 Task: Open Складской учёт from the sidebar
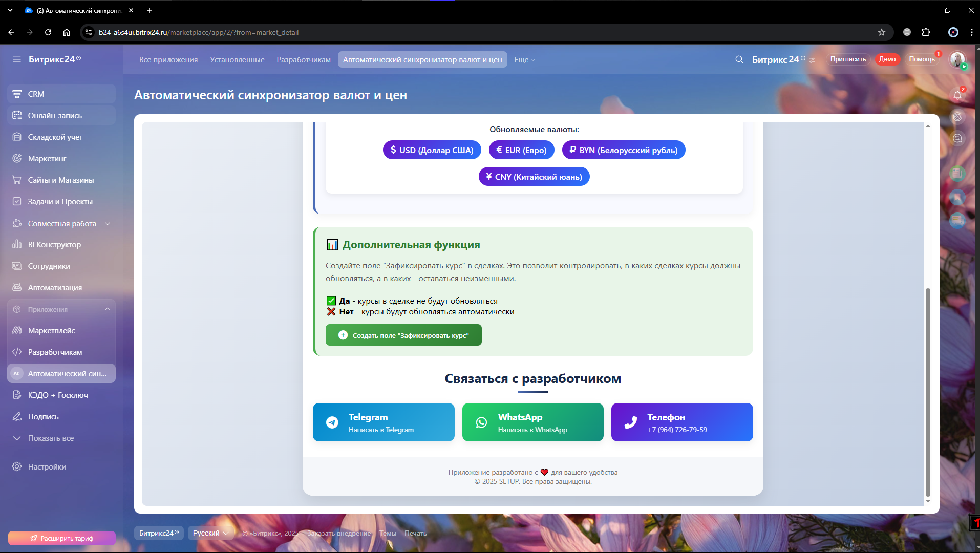point(61,137)
